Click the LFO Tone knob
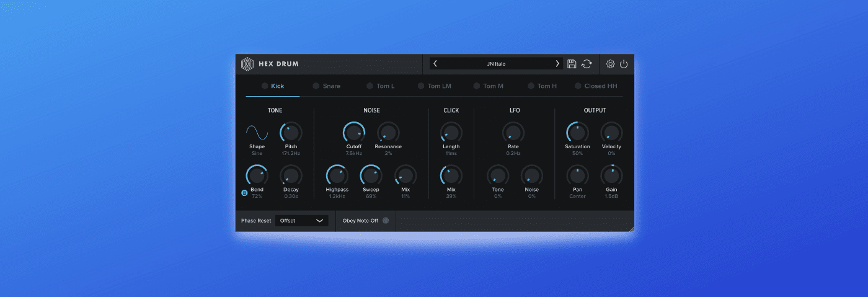Screen dimensions: 868x297 [498, 175]
